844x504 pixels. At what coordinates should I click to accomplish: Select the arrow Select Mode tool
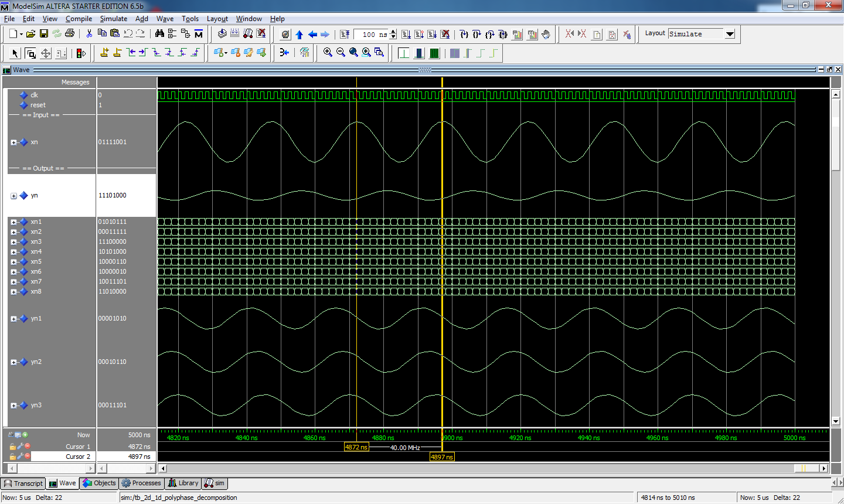pyautogui.click(x=15, y=53)
